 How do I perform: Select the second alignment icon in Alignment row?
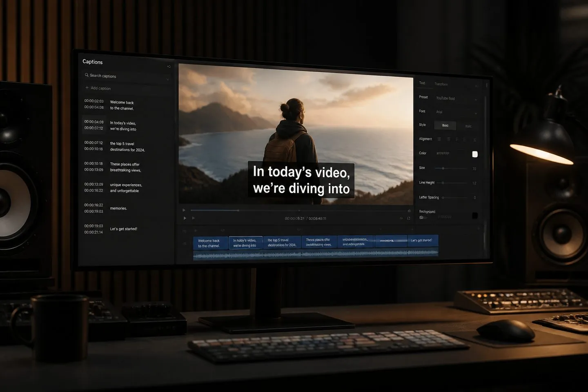pos(448,139)
